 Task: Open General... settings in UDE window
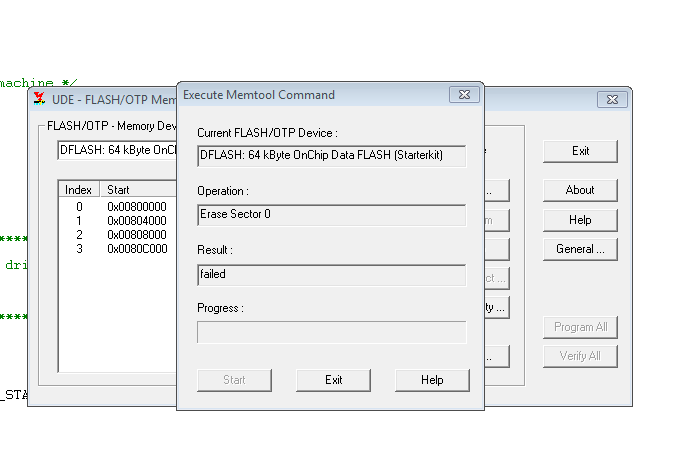click(x=580, y=249)
